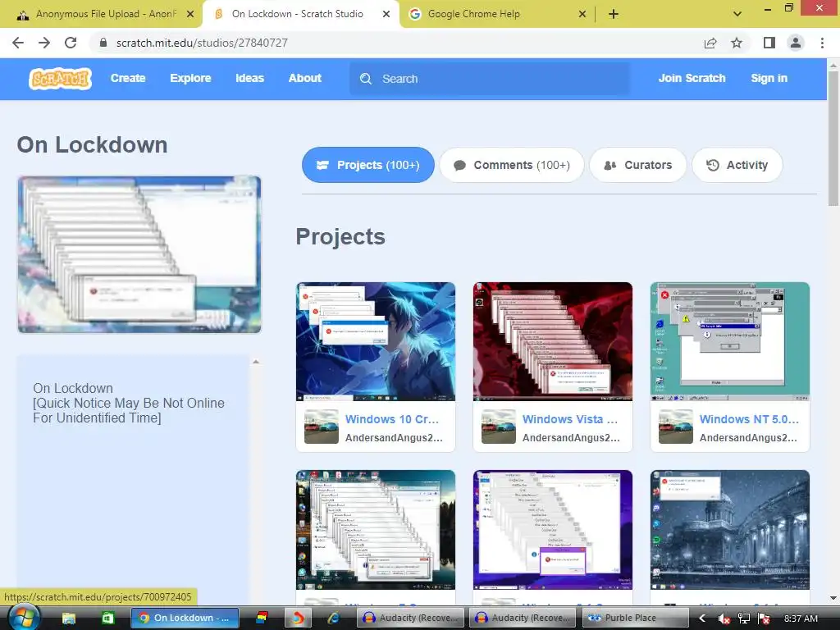840x630 pixels.
Task: Open the Create menu item
Action: (x=128, y=78)
